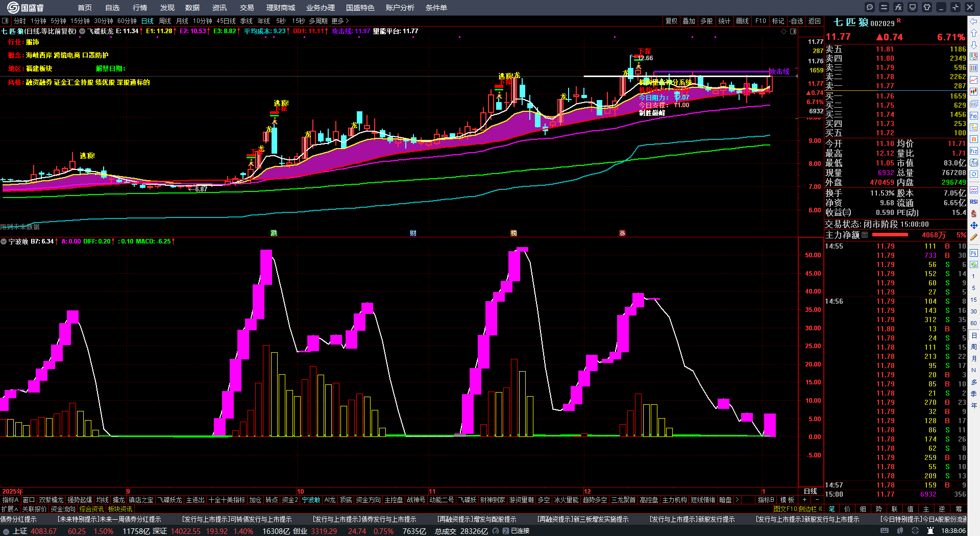Viewport: 980px width, 536px height.
Task: Click the red 主力净额 progress bar
Action: pyautogui.click(x=890, y=235)
